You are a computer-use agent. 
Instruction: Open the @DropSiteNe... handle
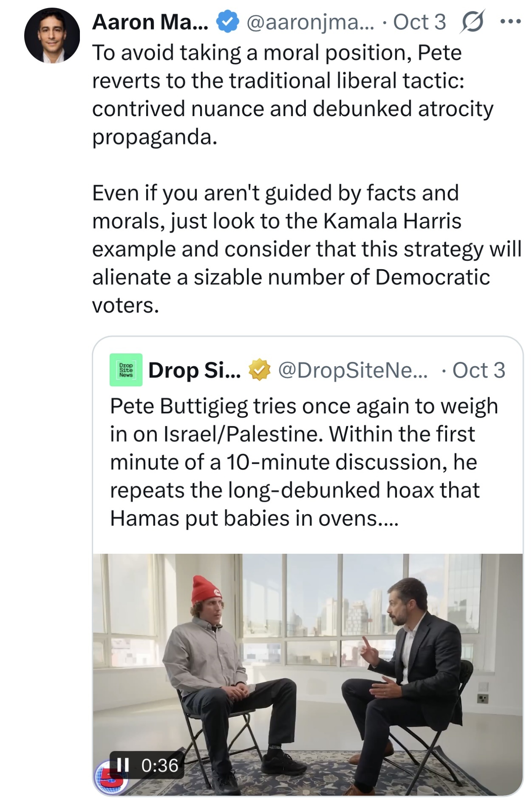353,370
